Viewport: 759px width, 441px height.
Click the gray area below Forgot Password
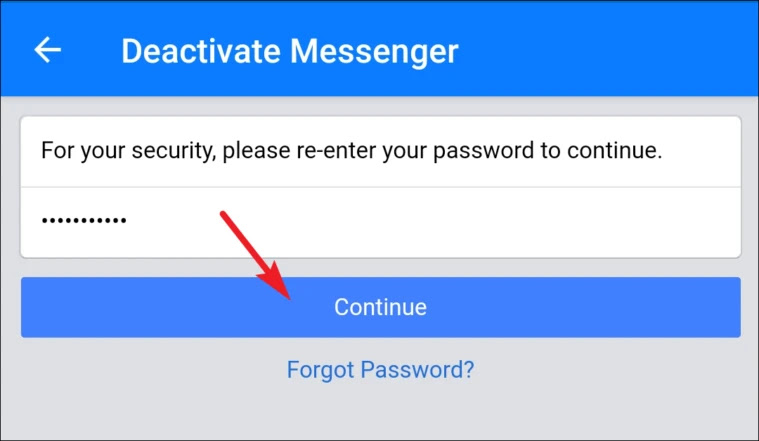pyautogui.click(x=380, y=411)
